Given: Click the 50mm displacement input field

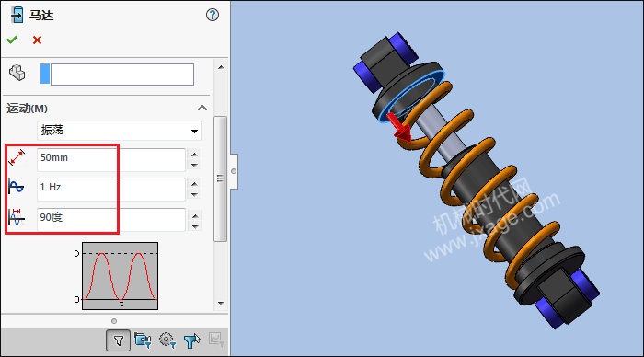Looking at the screenshot, I should [111, 160].
